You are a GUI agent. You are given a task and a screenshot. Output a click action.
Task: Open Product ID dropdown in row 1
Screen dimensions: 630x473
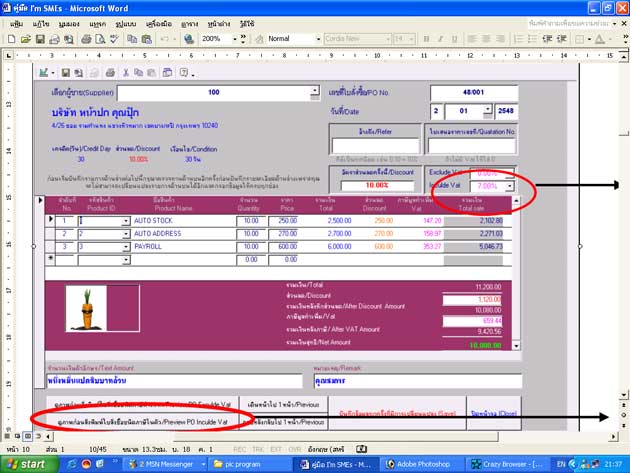click(x=126, y=220)
